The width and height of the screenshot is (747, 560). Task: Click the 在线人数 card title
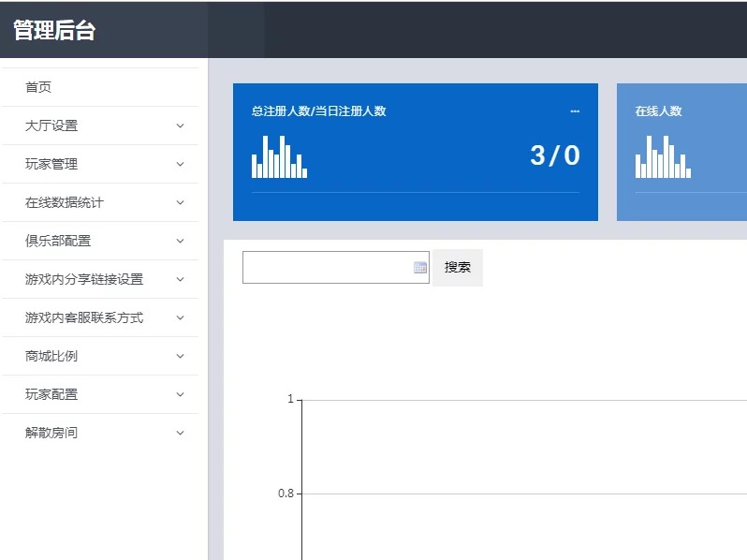pos(658,111)
